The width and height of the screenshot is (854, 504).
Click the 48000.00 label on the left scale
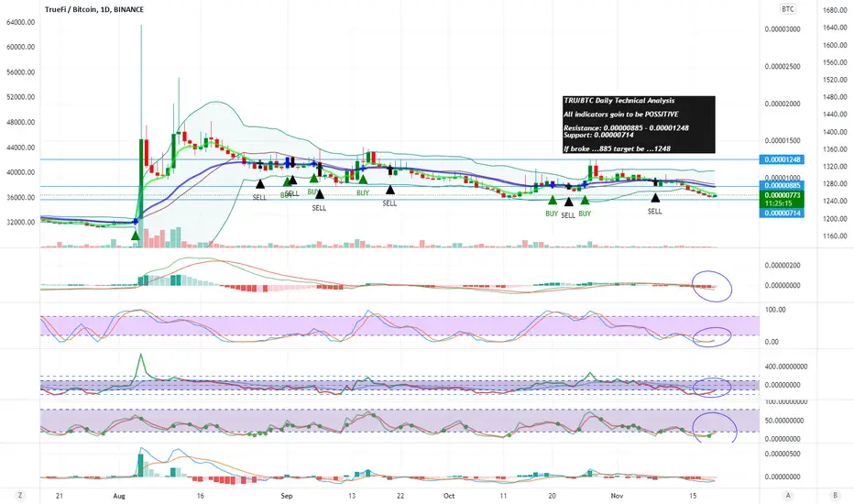21,122
